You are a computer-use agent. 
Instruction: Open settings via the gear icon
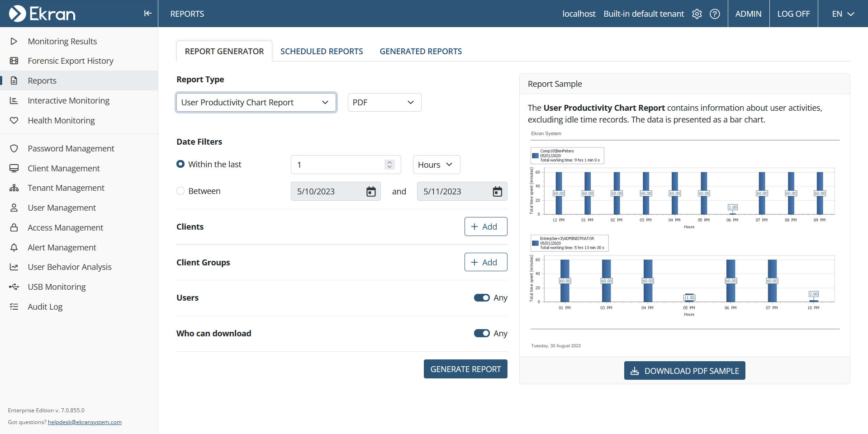tap(697, 14)
